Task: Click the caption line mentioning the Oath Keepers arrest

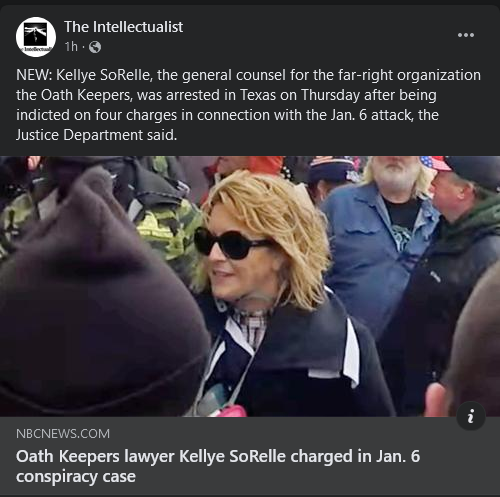Action: 226,95
